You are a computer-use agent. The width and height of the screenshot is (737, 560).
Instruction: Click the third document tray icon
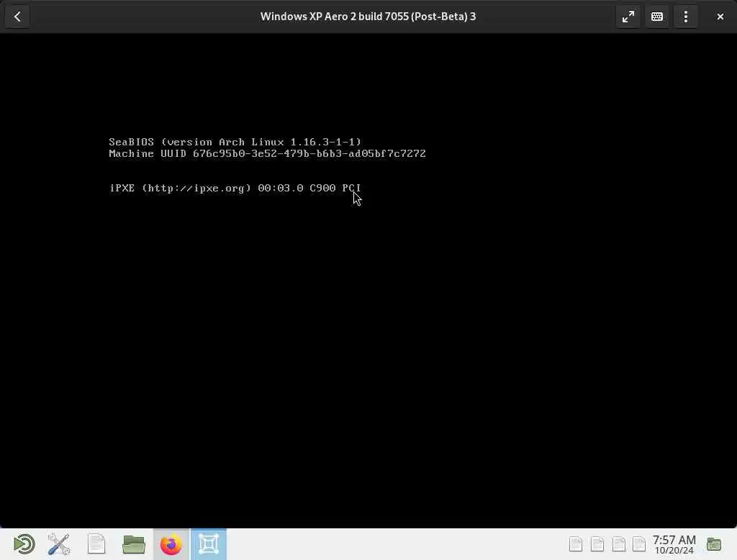(x=619, y=544)
